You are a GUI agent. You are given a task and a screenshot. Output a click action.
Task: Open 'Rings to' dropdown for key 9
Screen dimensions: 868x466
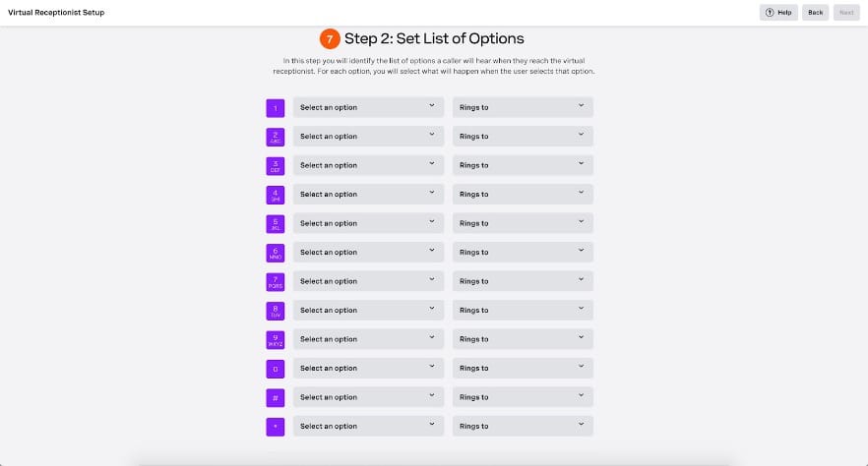[x=523, y=339]
